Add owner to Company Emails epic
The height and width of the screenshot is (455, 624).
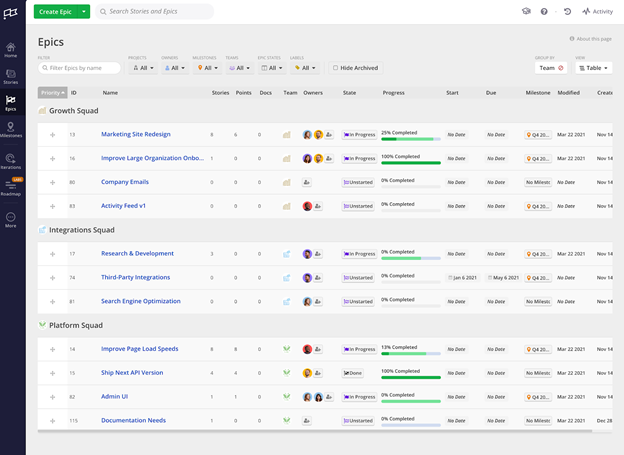(x=306, y=182)
